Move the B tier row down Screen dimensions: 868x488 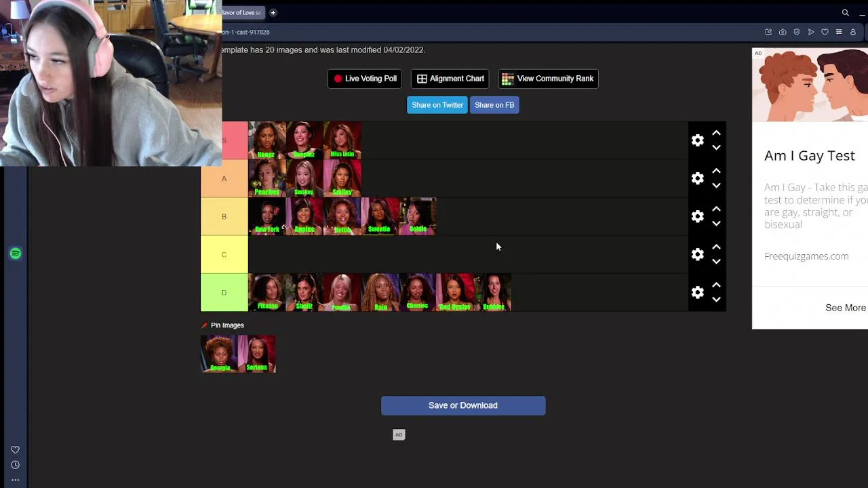point(716,224)
